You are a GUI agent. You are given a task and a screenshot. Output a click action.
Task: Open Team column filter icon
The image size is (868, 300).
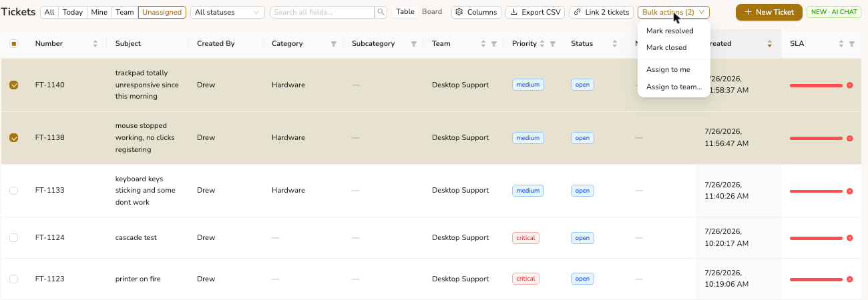494,44
